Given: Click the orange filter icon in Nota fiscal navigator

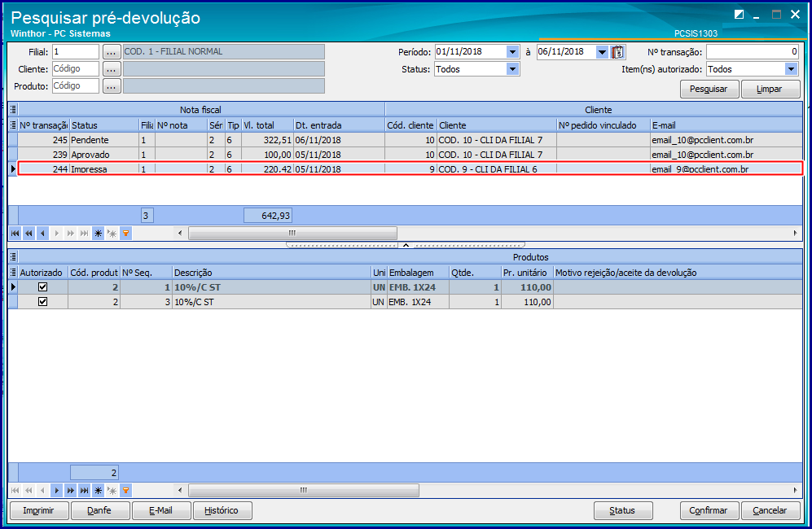Looking at the screenshot, I should coord(125,234).
